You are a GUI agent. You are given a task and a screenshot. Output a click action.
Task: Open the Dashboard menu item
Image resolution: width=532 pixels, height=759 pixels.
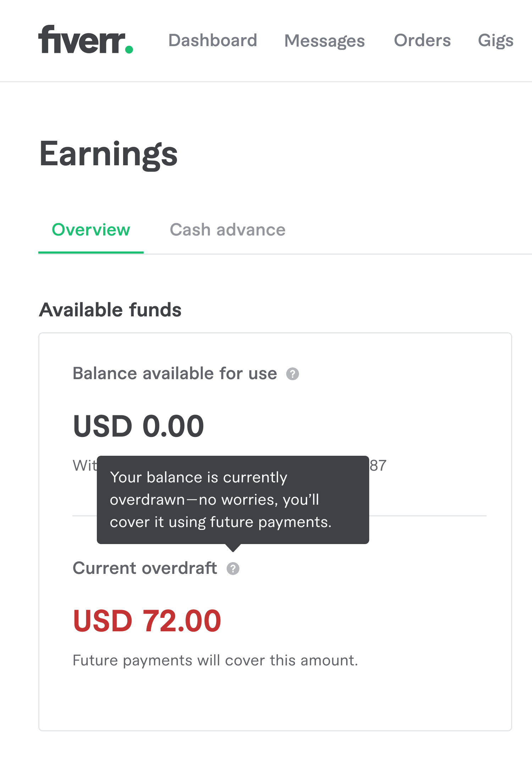[x=213, y=40]
